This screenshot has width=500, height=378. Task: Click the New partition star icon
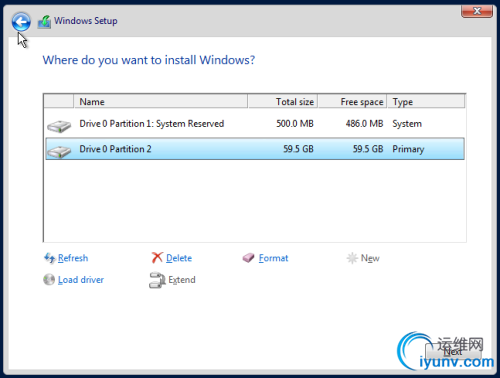click(352, 258)
